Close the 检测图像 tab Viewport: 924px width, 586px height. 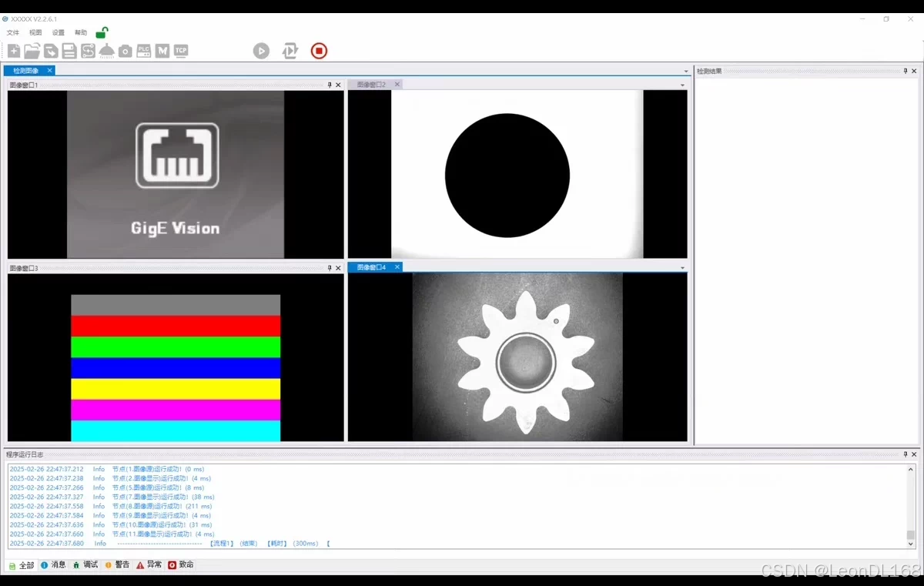pyautogui.click(x=50, y=71)
